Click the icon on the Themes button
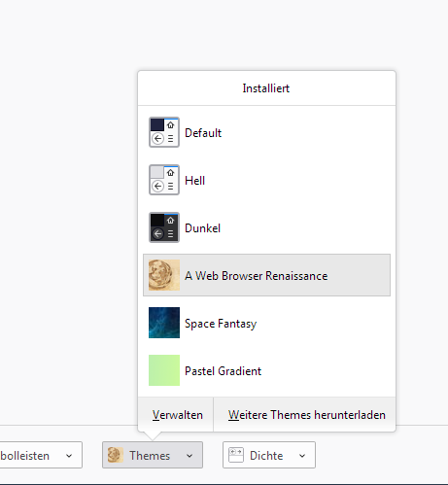 116,455
